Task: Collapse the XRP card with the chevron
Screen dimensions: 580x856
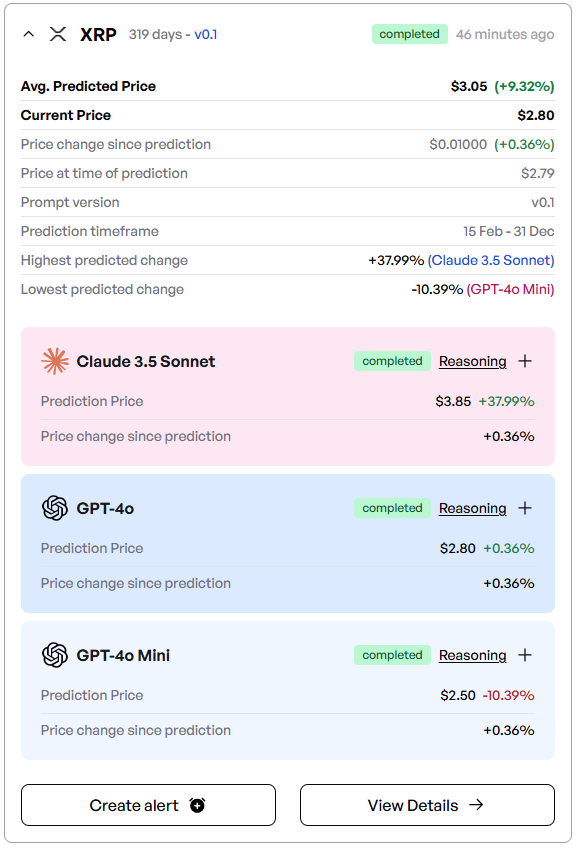Action: pos(29,34)
